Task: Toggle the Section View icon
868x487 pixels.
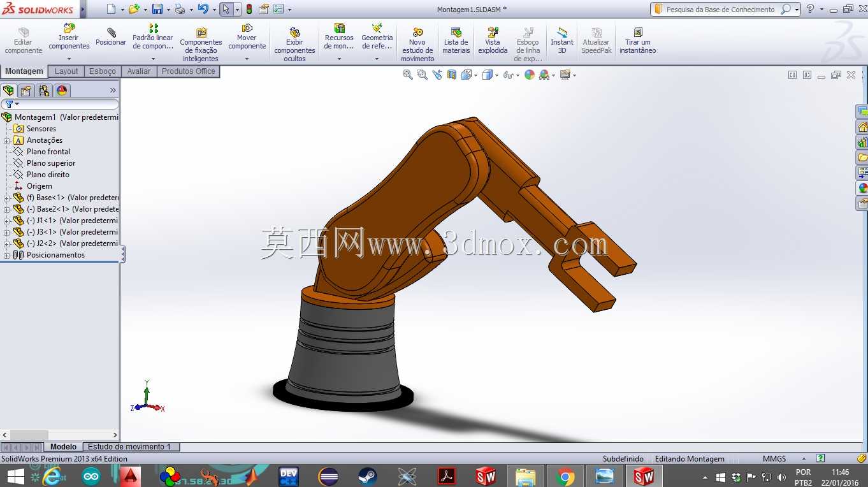Action: click(x=452, y=75)
